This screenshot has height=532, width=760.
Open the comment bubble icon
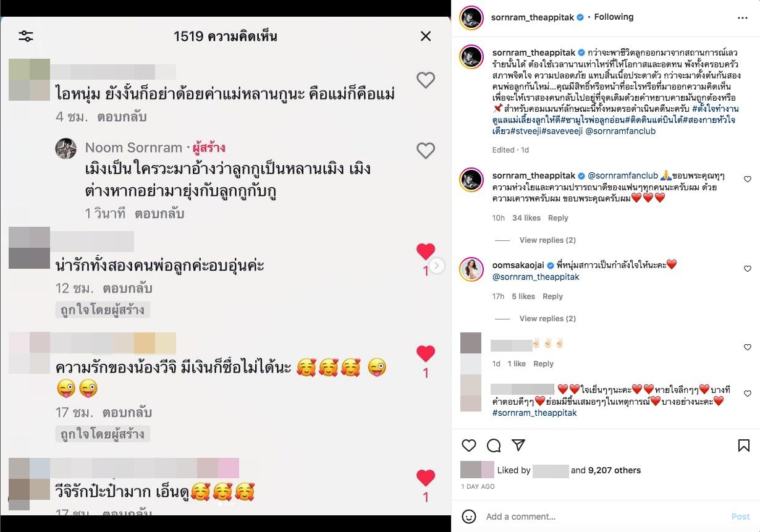pos(494,445)
